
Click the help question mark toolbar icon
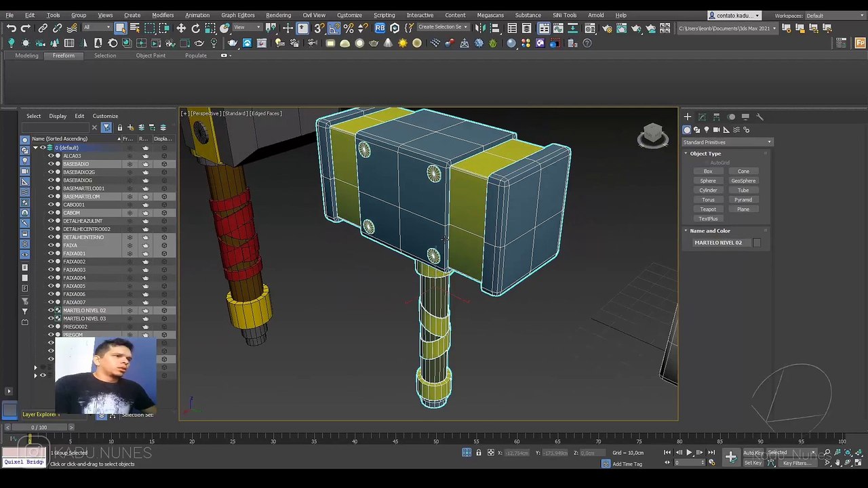point(589,43)
